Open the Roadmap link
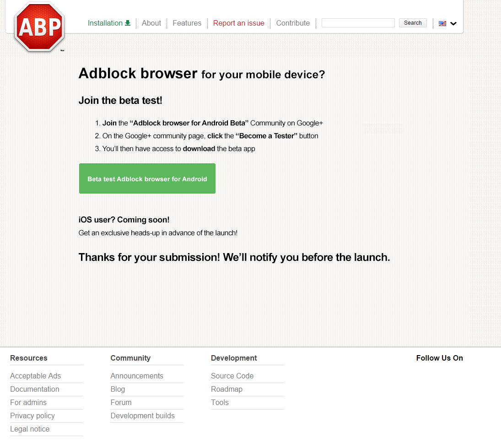501x448 pixels. tap(226, 389)
